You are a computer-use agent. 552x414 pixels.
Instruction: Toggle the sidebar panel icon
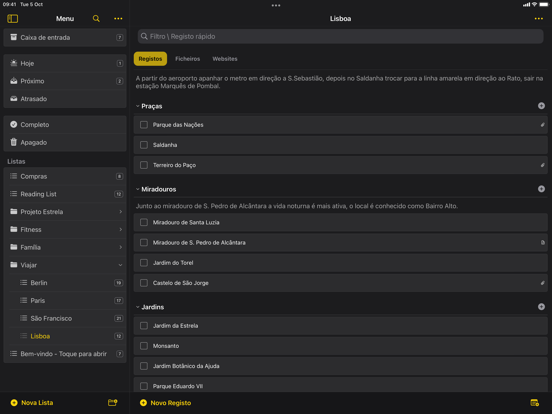pyautogui.click(x=13, y=18)
